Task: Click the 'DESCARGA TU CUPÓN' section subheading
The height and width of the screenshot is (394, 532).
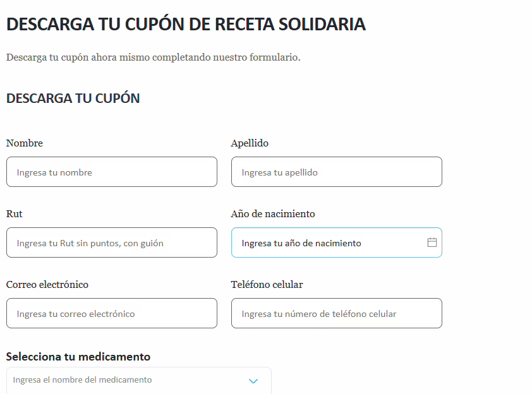Action: pos(73,98)
